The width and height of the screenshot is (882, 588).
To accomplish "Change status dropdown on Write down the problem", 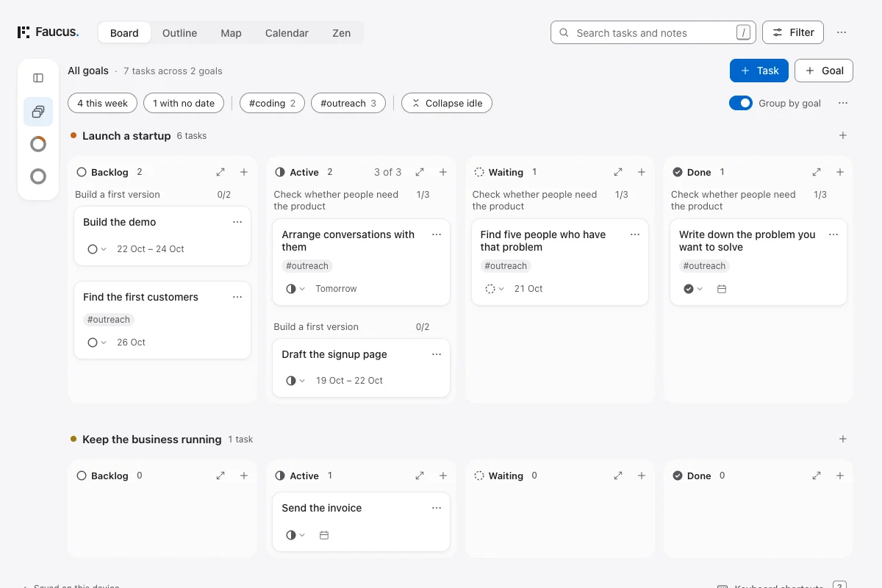I will click(693, 289).
